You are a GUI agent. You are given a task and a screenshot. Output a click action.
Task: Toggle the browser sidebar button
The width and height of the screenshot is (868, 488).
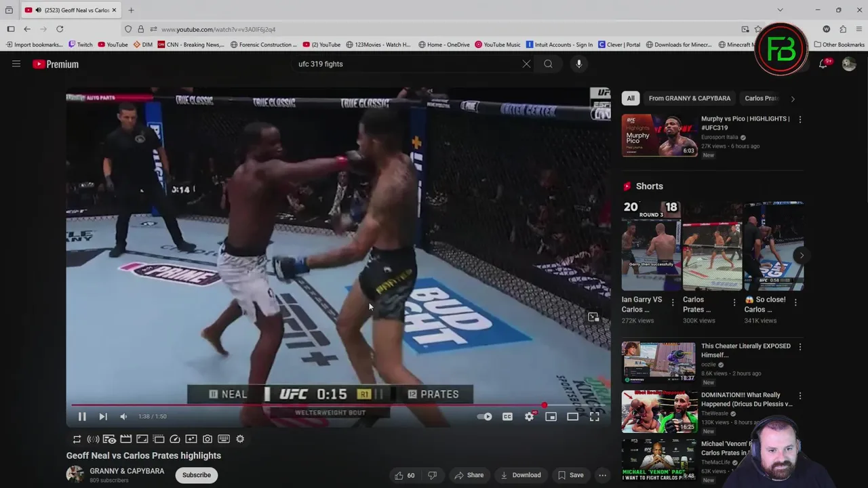click(11, 29)
